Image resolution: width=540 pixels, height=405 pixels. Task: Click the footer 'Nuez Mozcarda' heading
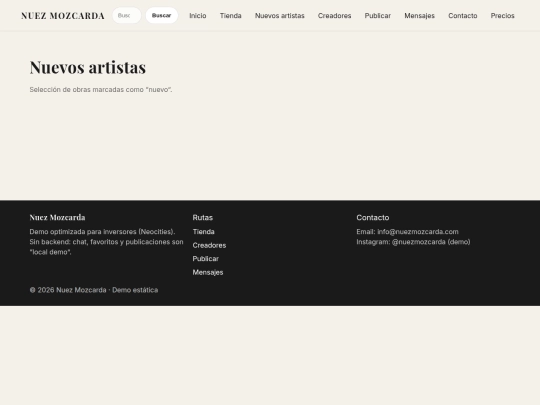pyautogui.click(x=58, y=217)
